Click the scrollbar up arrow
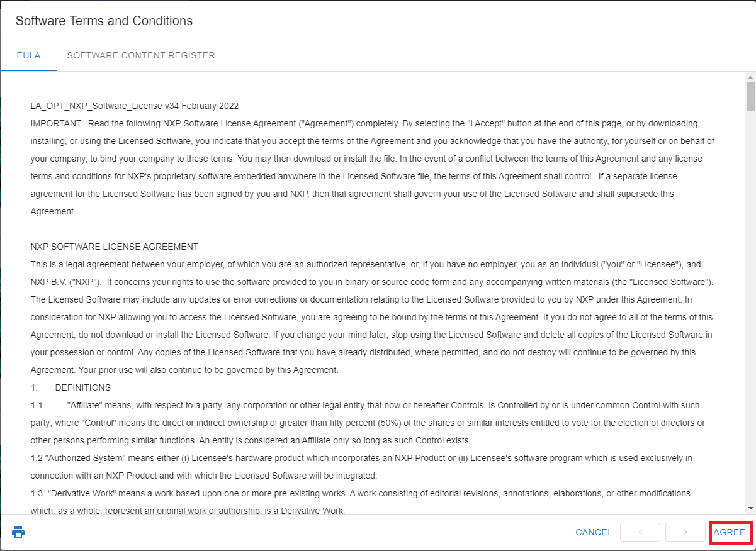The width and height of the screenshot is (756, 551). (x=750, y=77)
